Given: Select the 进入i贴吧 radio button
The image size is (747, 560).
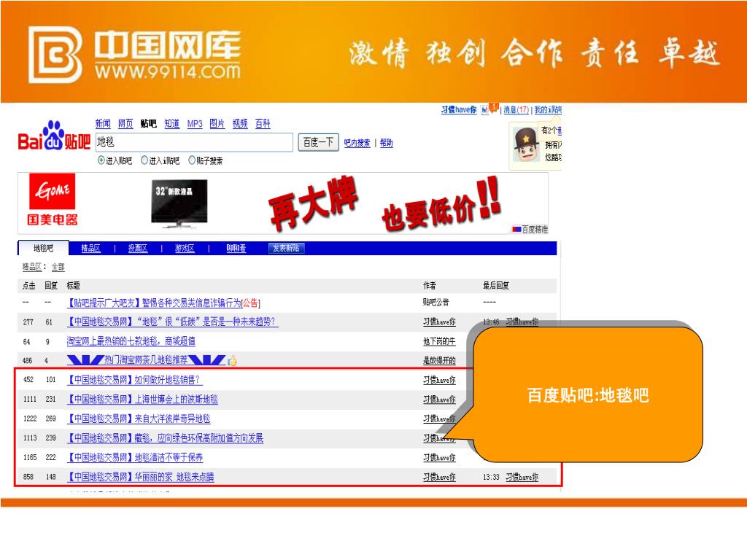Looking at the screenshot, I should tap(144, 160).
